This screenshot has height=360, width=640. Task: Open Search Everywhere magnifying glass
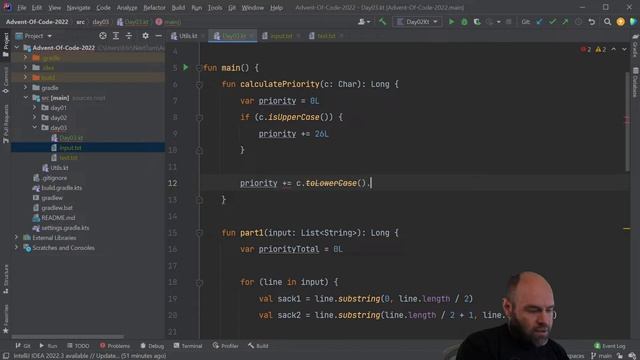(x=607, y=22)
